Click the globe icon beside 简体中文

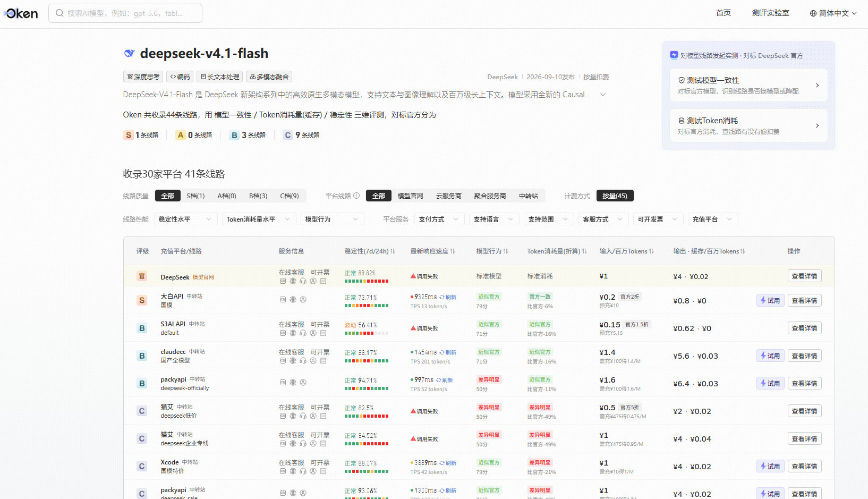[813, 13]
